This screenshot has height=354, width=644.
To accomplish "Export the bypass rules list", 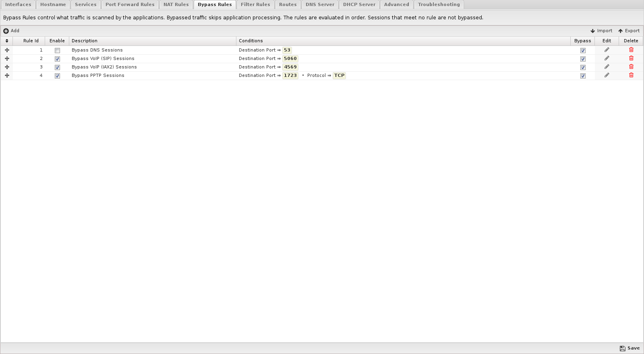I will coord(629,31).
